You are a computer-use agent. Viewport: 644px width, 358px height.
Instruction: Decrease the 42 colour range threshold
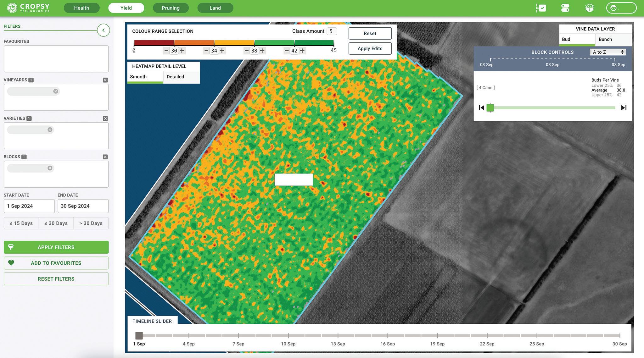287,51
